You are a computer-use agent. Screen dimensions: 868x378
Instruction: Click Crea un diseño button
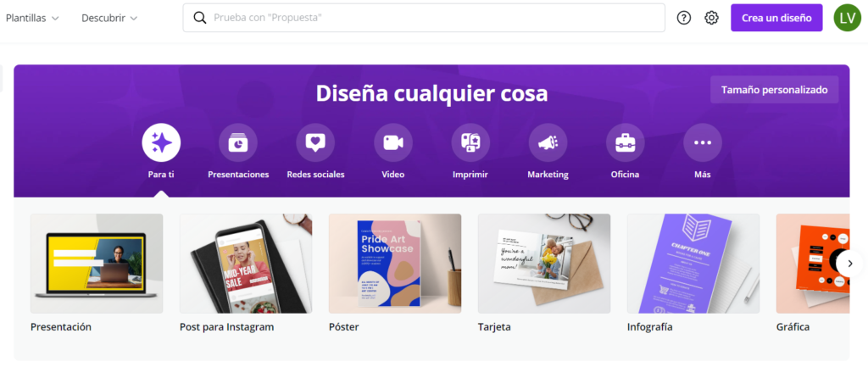(x=776, y=18)
